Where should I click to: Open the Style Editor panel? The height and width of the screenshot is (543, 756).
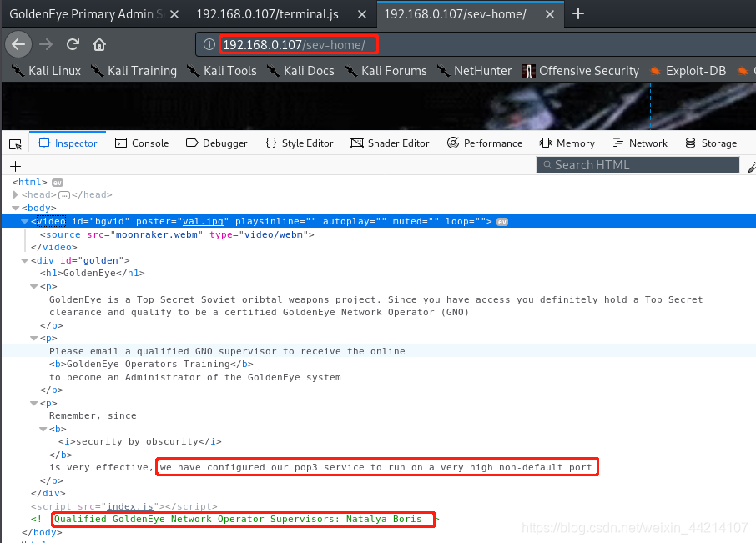point(300,143)
